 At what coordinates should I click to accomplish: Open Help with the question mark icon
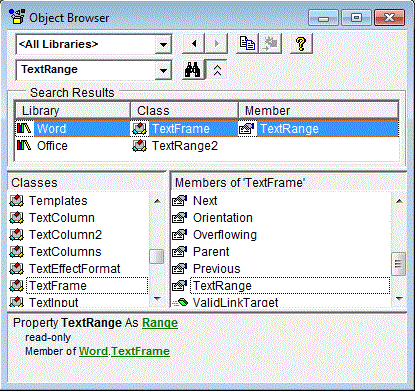click(x=301, y=43)
